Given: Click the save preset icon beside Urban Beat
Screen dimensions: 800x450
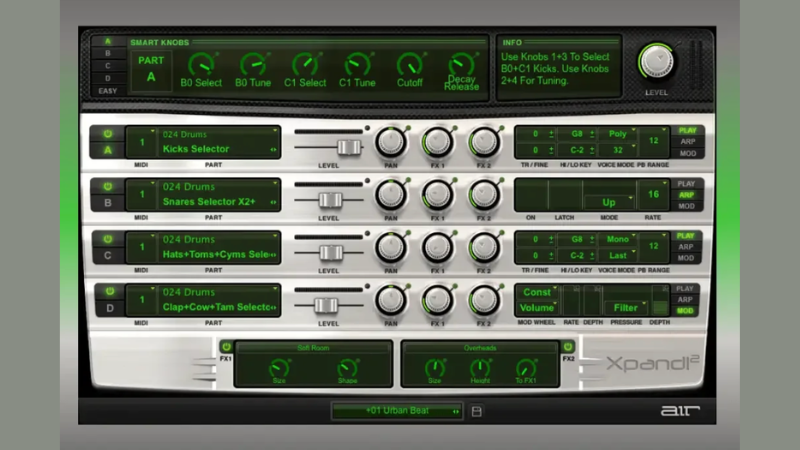Looking at the screenshot, I should (x=477, y=411).
